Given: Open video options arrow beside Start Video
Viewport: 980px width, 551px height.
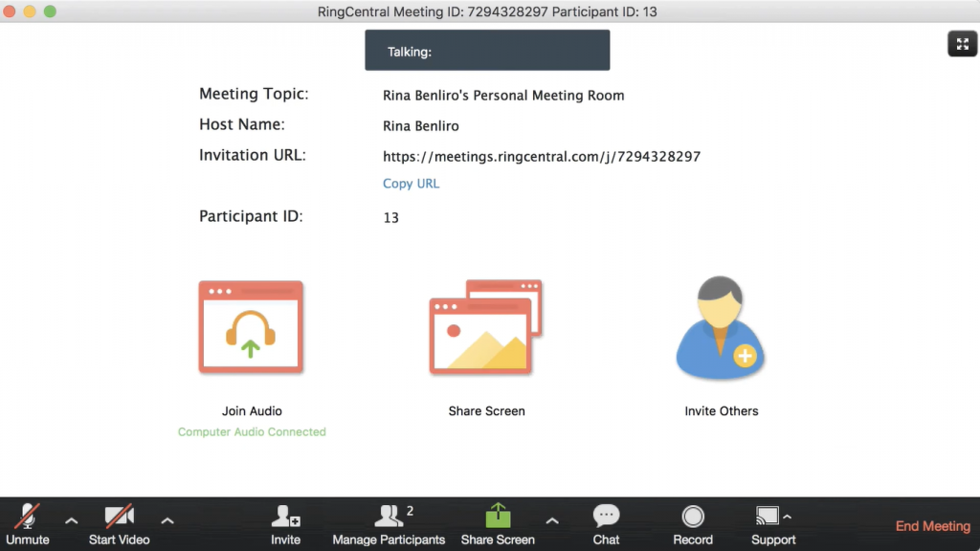Looking at the screenshot, I should pos(167,520).
